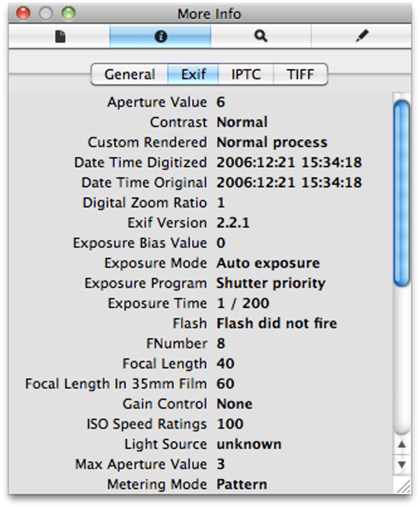Screen dimensions: 420x508
Task: Open the magnifying glass search panel
Action: 261,36
